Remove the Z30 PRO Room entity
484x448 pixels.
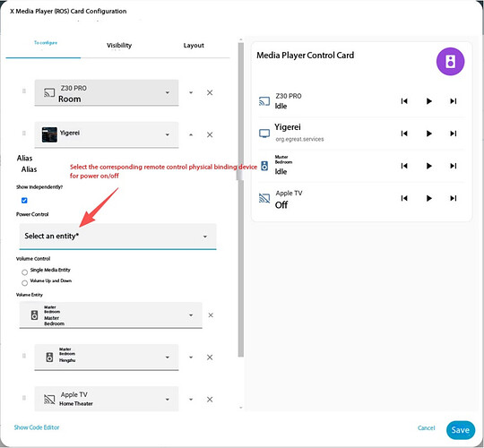[210, 92]
